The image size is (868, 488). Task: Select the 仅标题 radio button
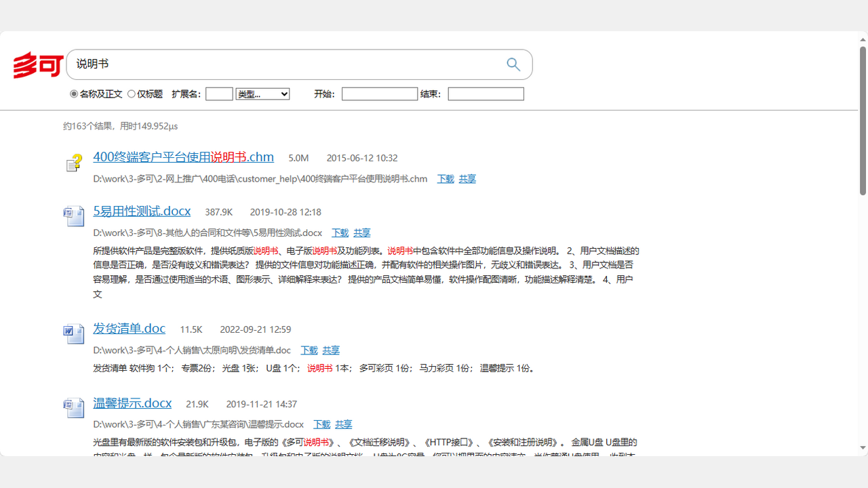click(130, 94)
